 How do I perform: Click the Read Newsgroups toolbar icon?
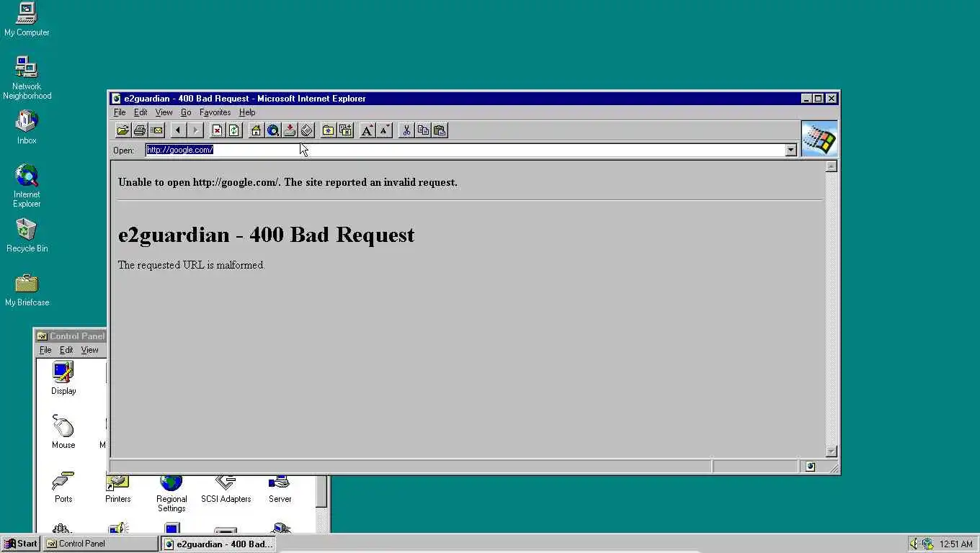(290, 130)
